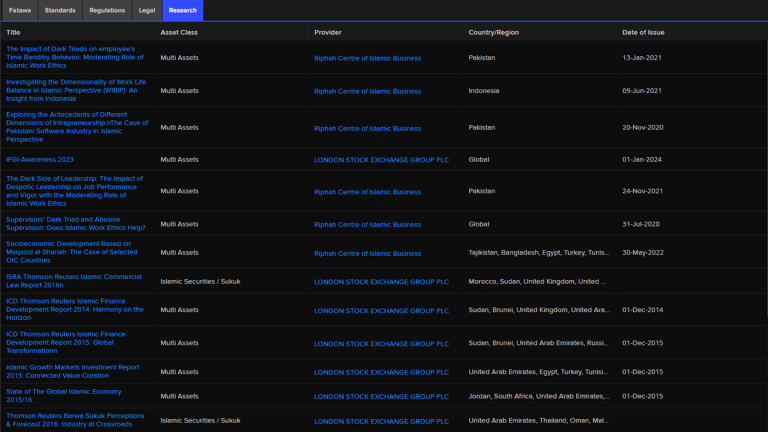768x432 pixels.
Task: Open 'Supervisors' Dark Triad and Abusive Supervision' link
Action: [75, 224]
